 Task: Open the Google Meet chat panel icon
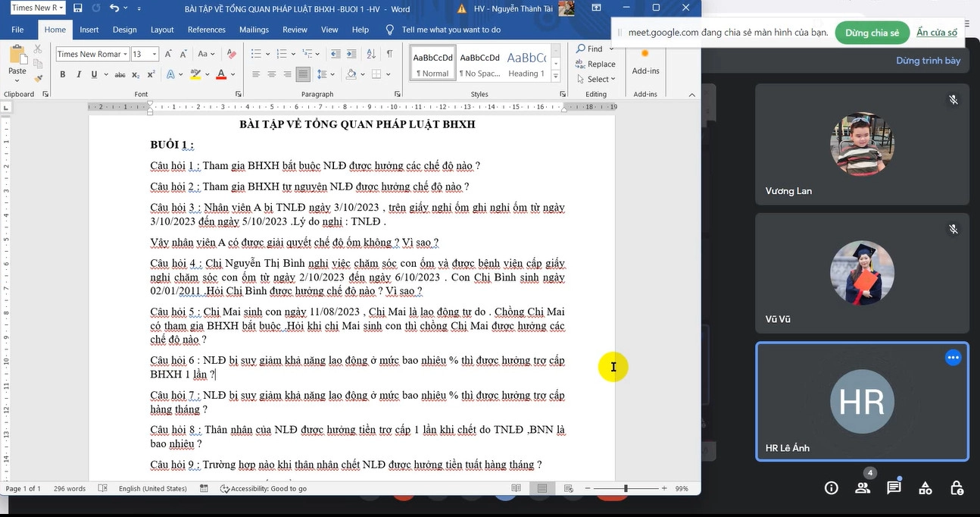[x=894, y=487]
